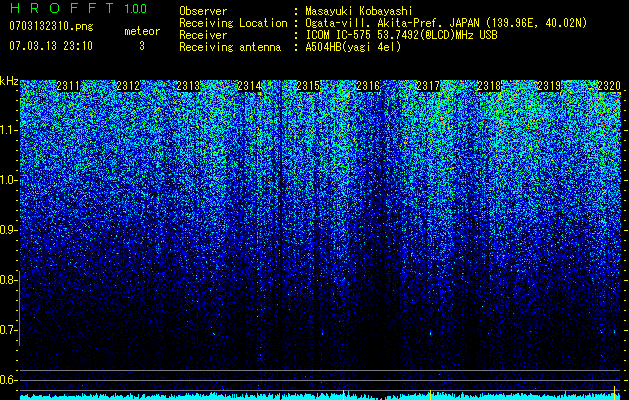
Task: Click the 2313 time marker
Action: point(188,85)
